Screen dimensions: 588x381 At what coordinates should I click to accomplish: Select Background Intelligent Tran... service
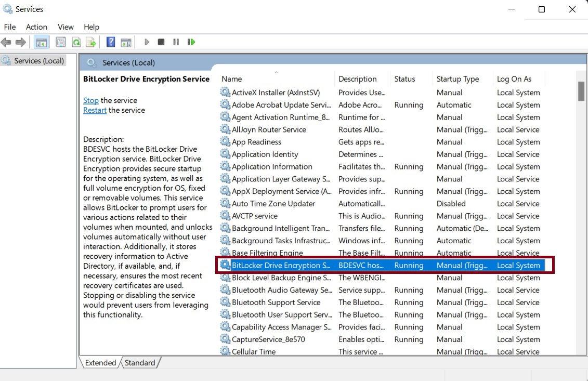pos(382,228)
